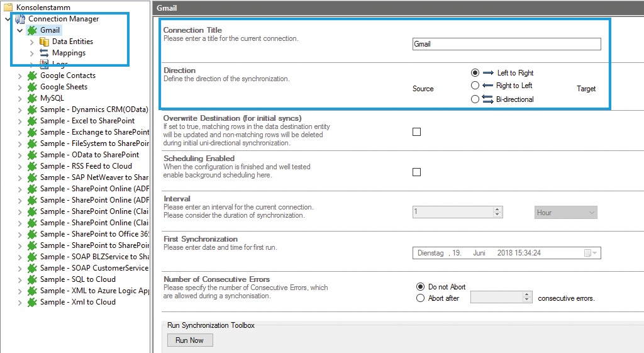Screen dimensions: 644x353
Task: Click the green Gmail connection icon
Action: pos(32,30)
